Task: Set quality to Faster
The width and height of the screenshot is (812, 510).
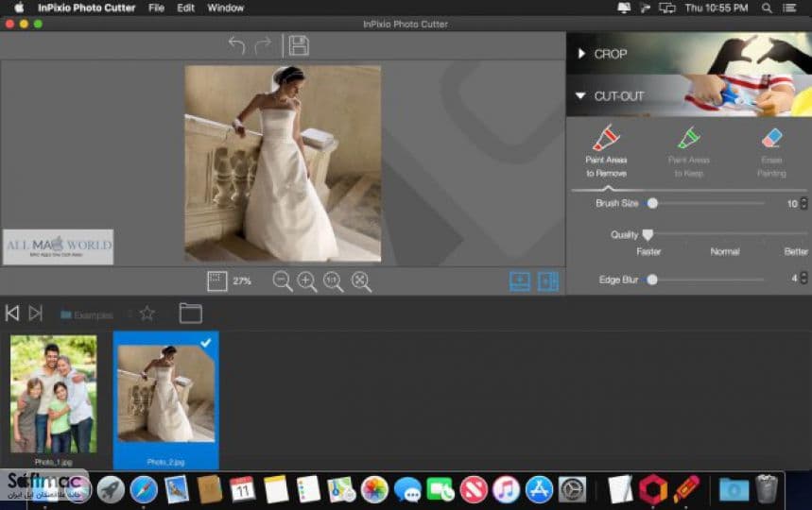Action: tap(648, 251)
